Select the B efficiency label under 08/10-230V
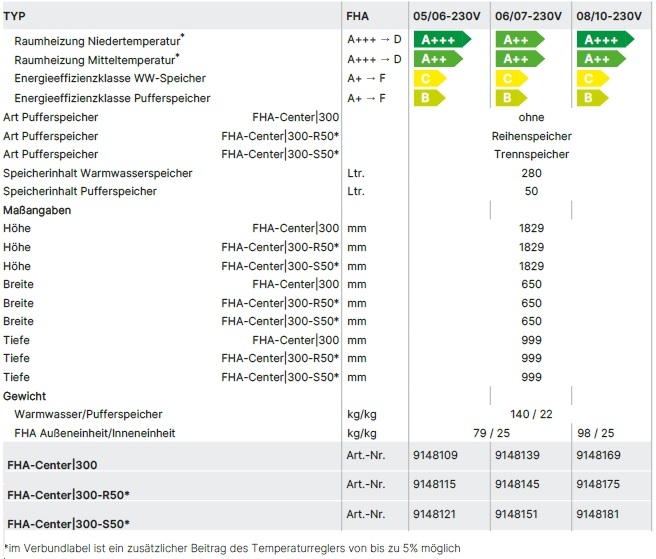The image size is (656, 559). click(x=591, y=98)
